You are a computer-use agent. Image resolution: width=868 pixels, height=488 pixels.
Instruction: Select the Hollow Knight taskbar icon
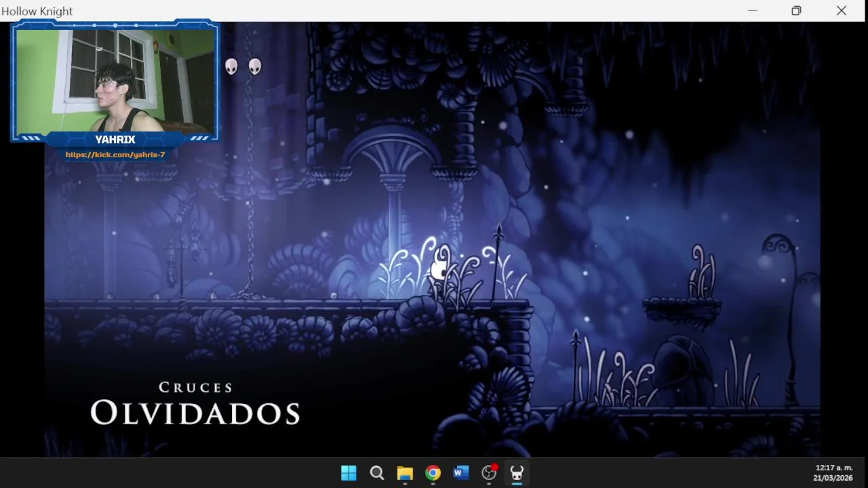[x=517, y=473]
